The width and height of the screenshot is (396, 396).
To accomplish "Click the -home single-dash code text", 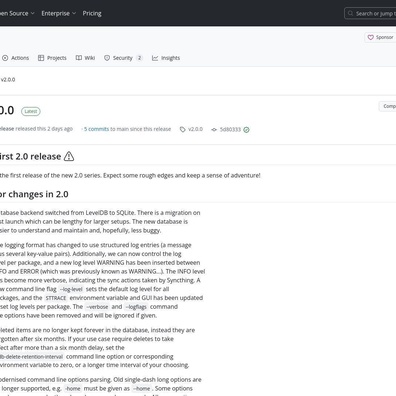I will pyautogui.click(x=73, y=389).
